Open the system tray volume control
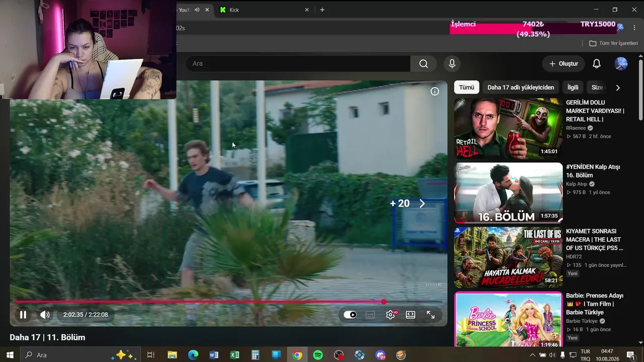The image size is (644, 362). (552, 355)
